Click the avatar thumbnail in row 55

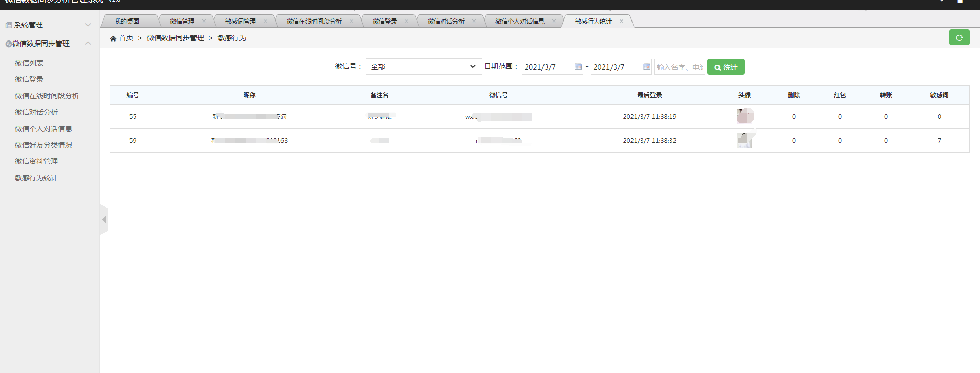(x=745, y=116)
